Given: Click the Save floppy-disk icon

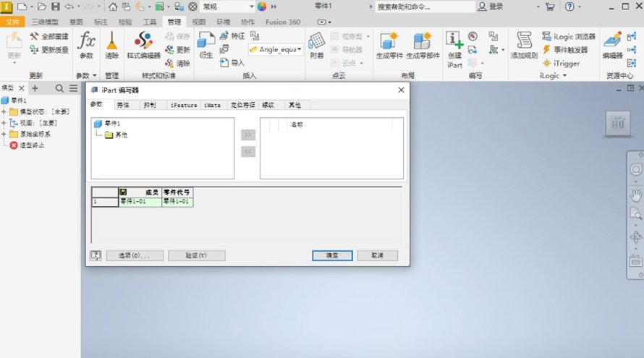Looking at the screenshot, I should coord(56,7).
